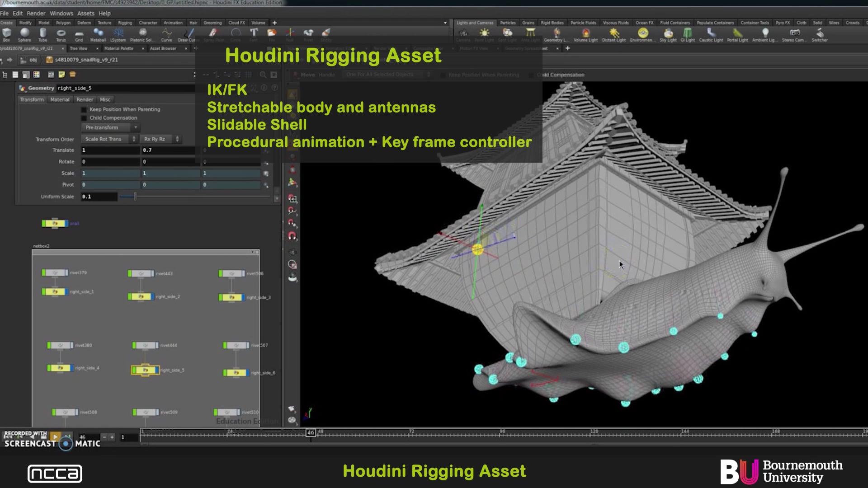The image size is (868, 488).
Task: Add a new shelf tab with plus
Action: pos(274,23)
